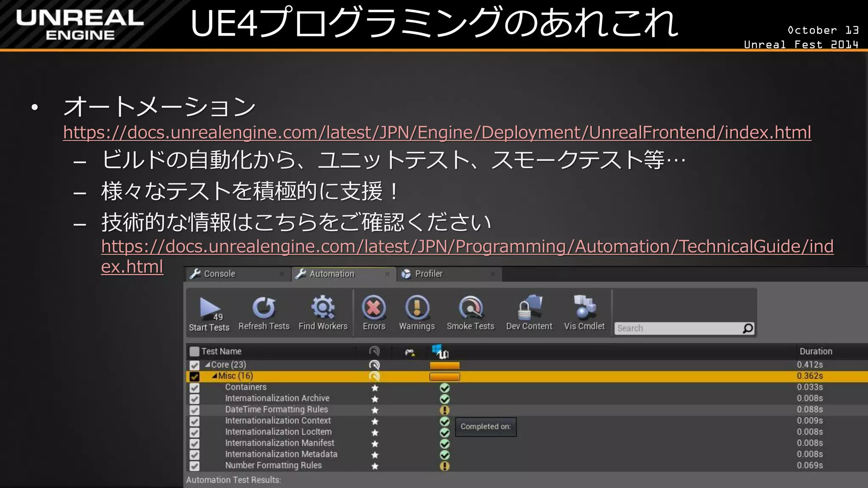Viewport: 868px width, 488px height.
Task: Click the DateTime Formatting Rules warning icon
Action: (445, 410)
